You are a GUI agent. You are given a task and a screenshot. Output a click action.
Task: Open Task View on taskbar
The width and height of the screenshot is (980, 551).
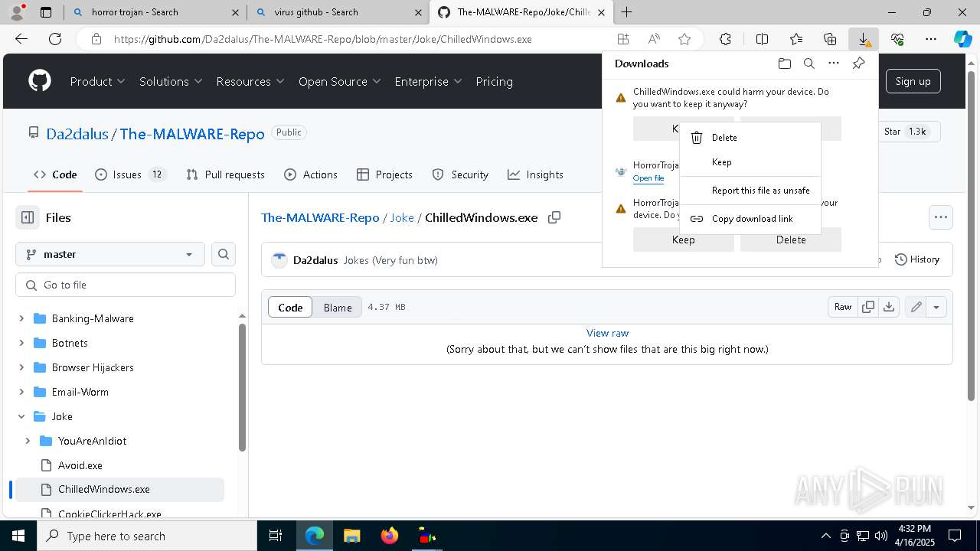pos(276,536)
